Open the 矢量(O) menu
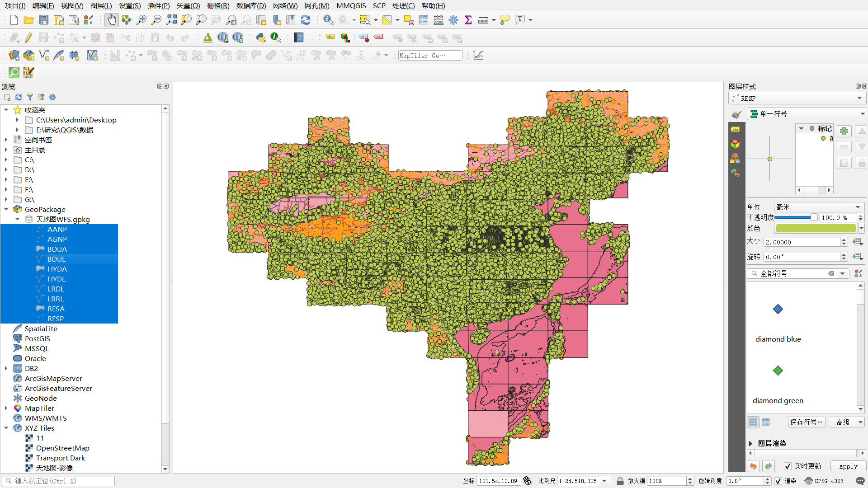The width and height of the screenshot is (868, 488). pyautogui.click(x=188, y=5)
